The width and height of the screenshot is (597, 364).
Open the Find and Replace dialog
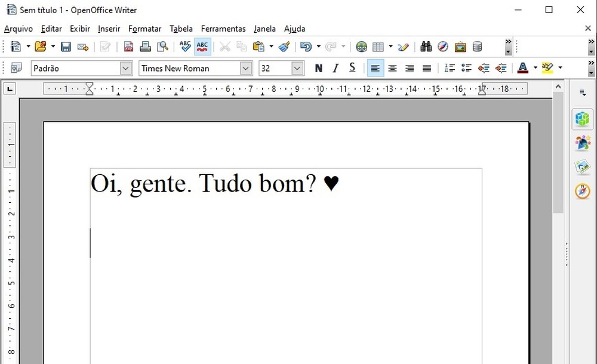[x=426, y=46]
